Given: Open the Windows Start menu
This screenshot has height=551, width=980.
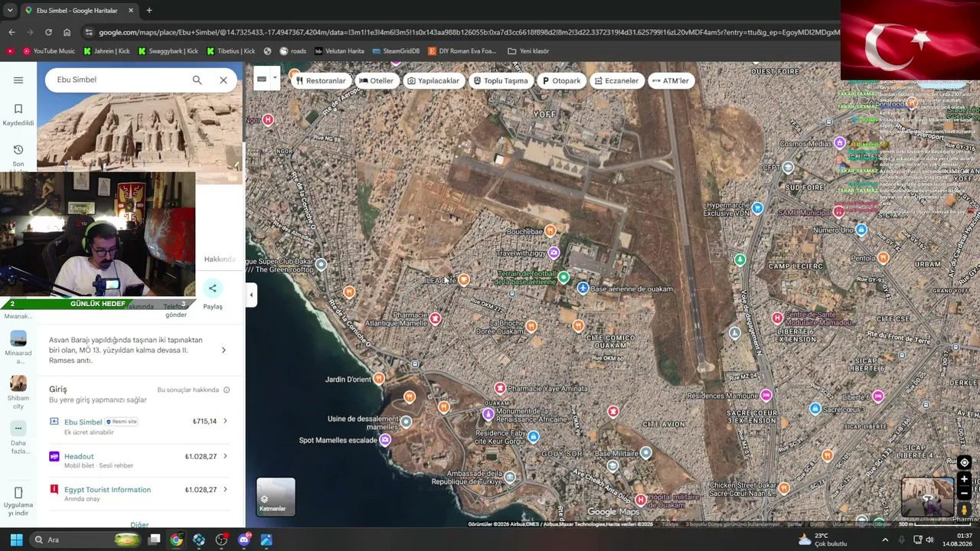Looking at the screenshot, I should point(16,540).
